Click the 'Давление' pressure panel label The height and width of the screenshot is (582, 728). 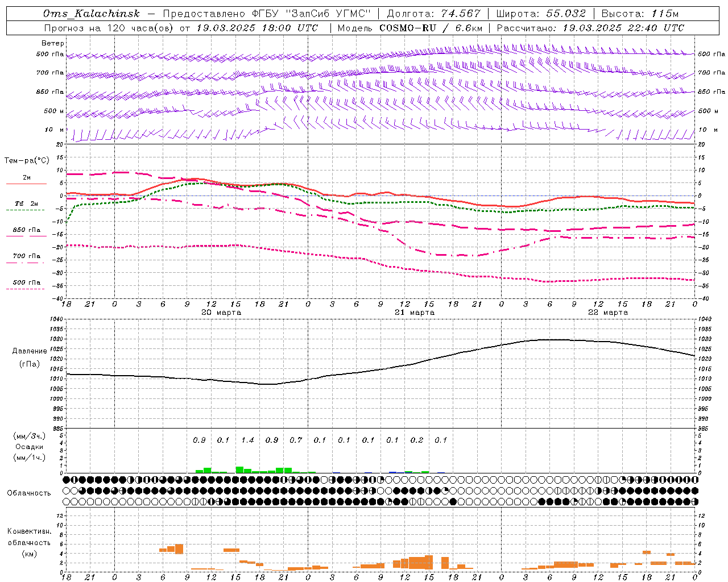pyautogui.click(x=30, y=351)
